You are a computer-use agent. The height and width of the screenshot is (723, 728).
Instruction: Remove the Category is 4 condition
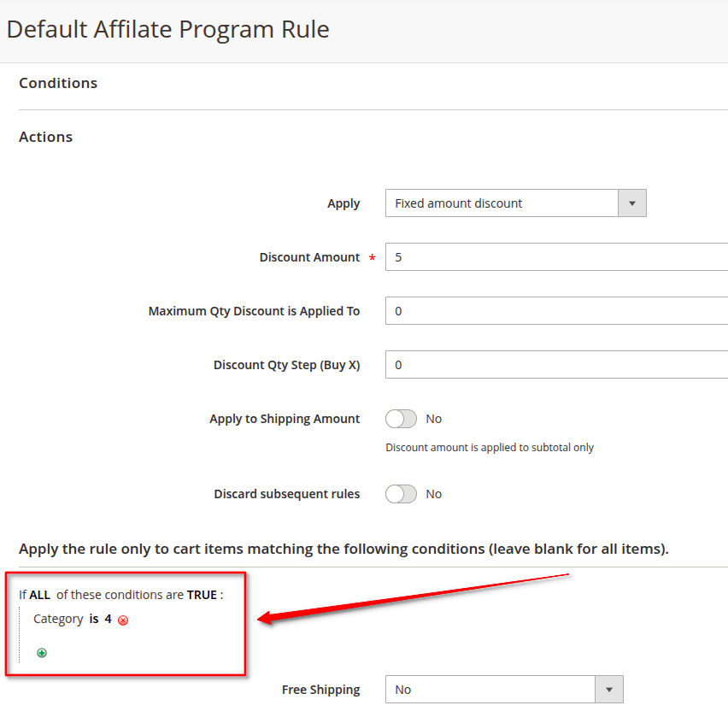[123, 620]
